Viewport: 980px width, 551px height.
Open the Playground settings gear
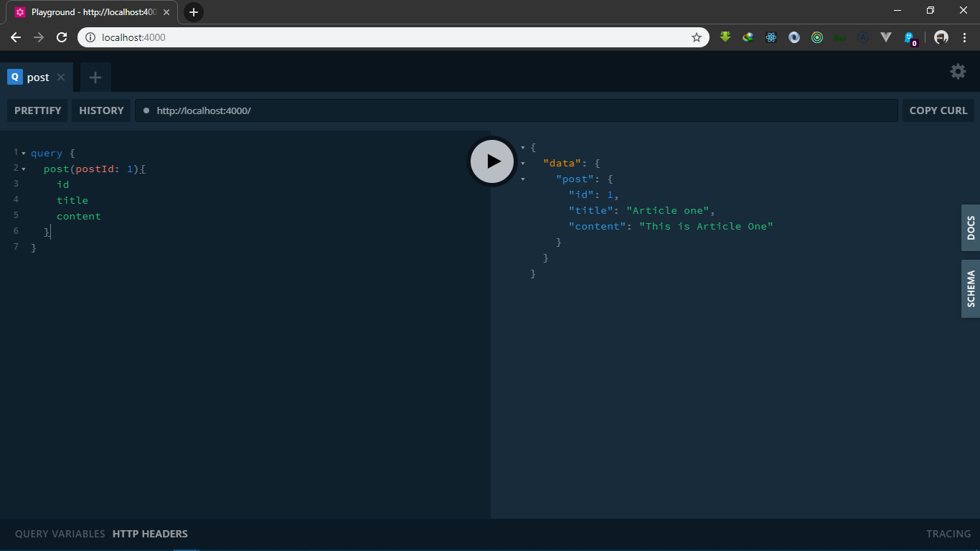coord(958,71)
